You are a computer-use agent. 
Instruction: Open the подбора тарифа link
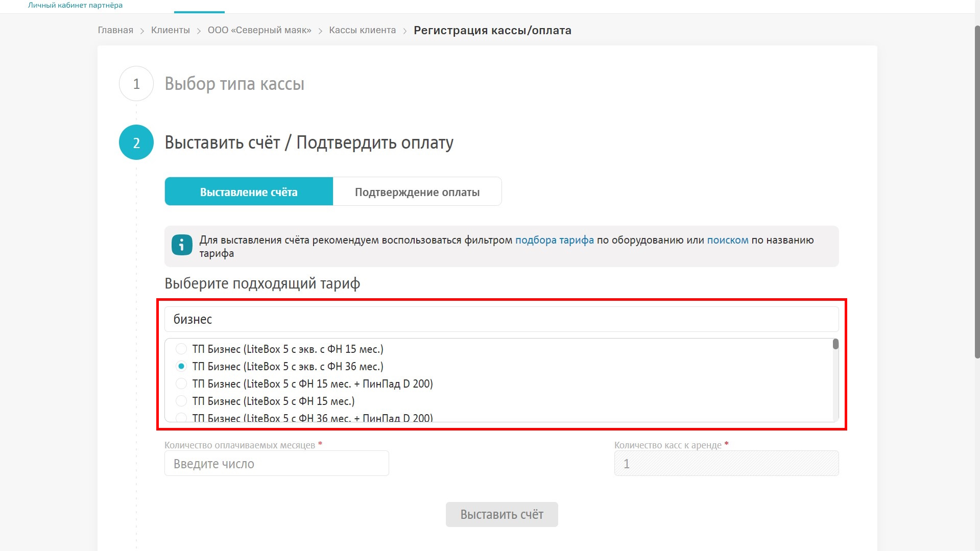(554, 240)
